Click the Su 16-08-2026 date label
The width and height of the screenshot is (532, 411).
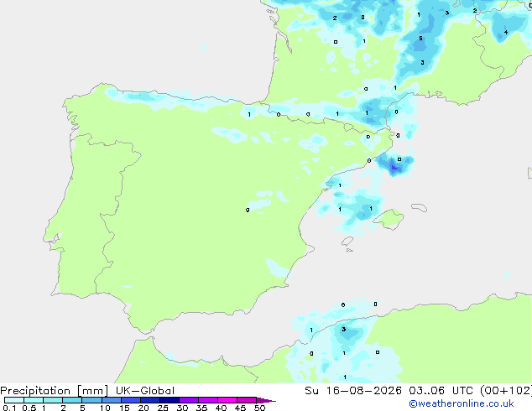click(353, 391)
